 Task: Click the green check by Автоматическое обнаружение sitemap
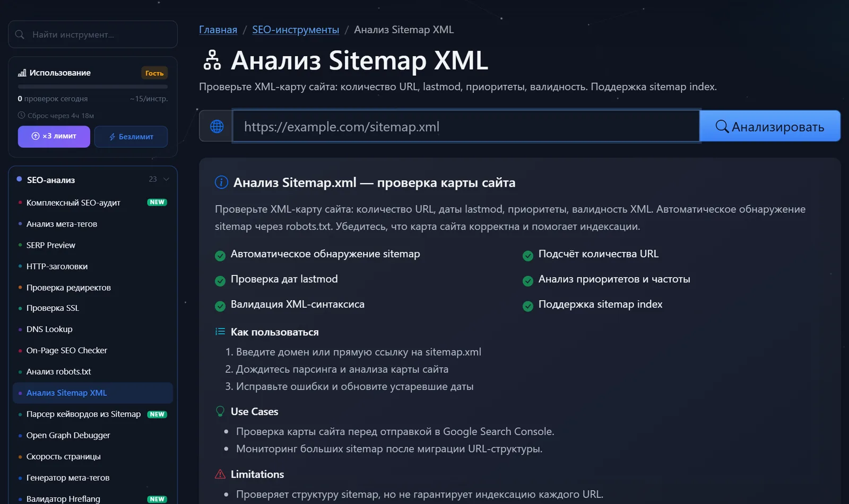point(220,256)
